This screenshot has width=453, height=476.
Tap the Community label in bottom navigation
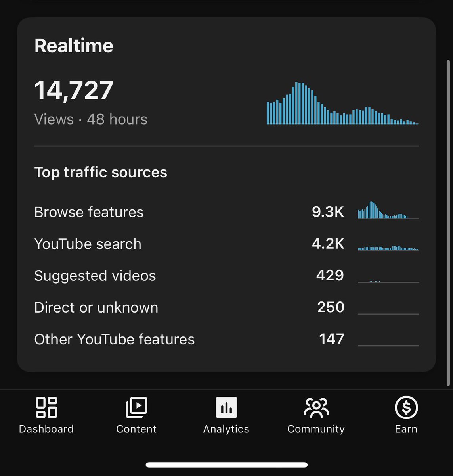[x=316, y=429]
